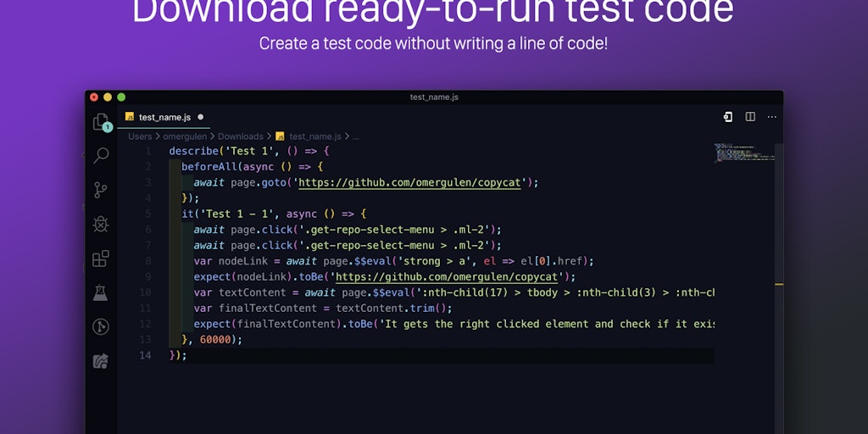Select the Users breadcrumb segment
Screen dimensions: 868x434
(x=140, y=136)
